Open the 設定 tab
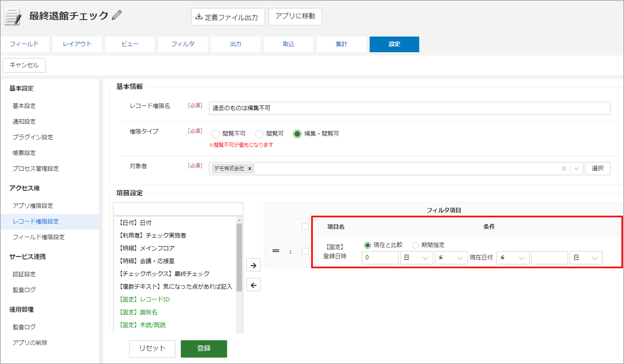The image size is (624, 364). tap(394, 44)
